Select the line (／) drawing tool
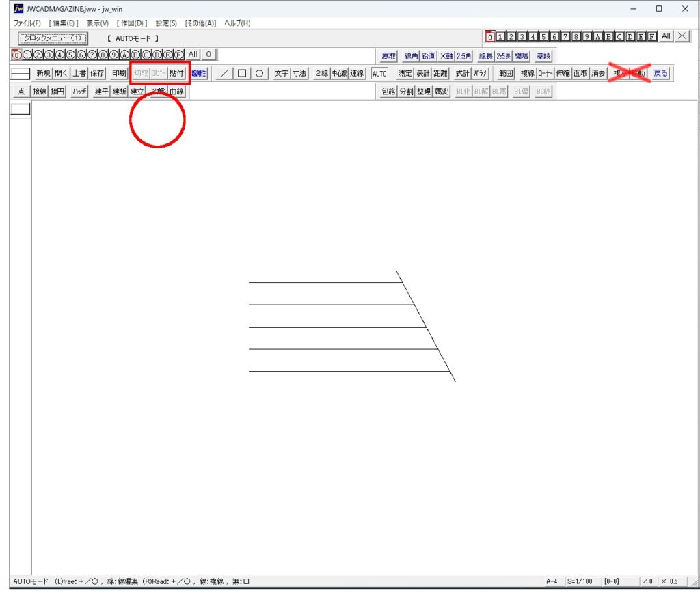Viewport: 700px width, 593px height. click(225, 74)
